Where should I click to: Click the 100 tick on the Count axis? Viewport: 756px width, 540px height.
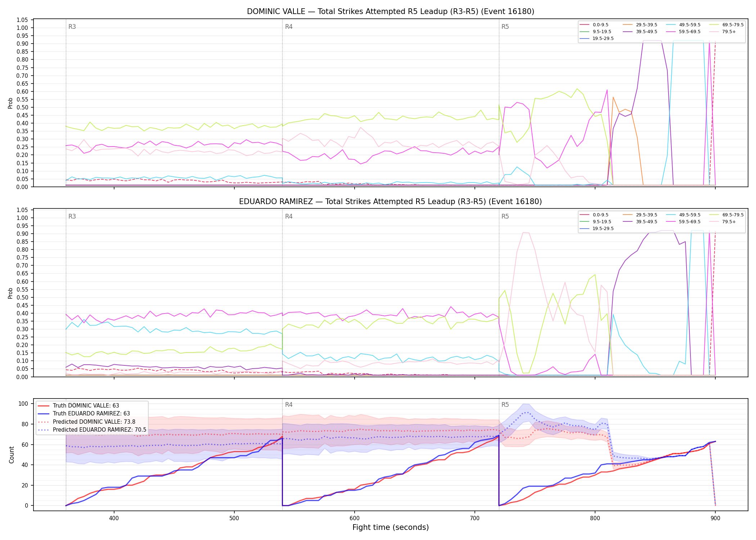coord(23,404)
